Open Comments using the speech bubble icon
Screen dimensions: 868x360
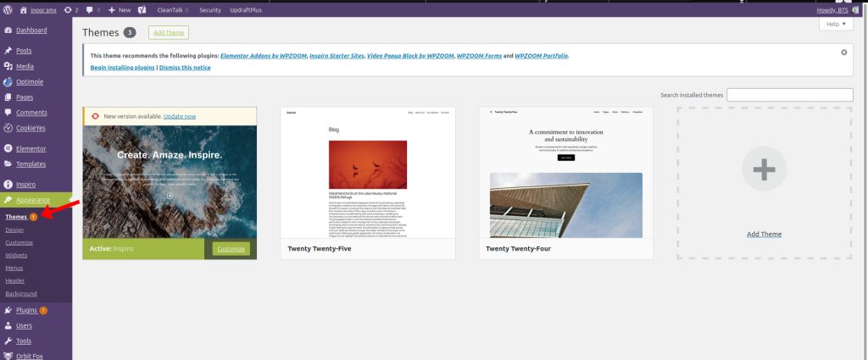tap(8, 113)
